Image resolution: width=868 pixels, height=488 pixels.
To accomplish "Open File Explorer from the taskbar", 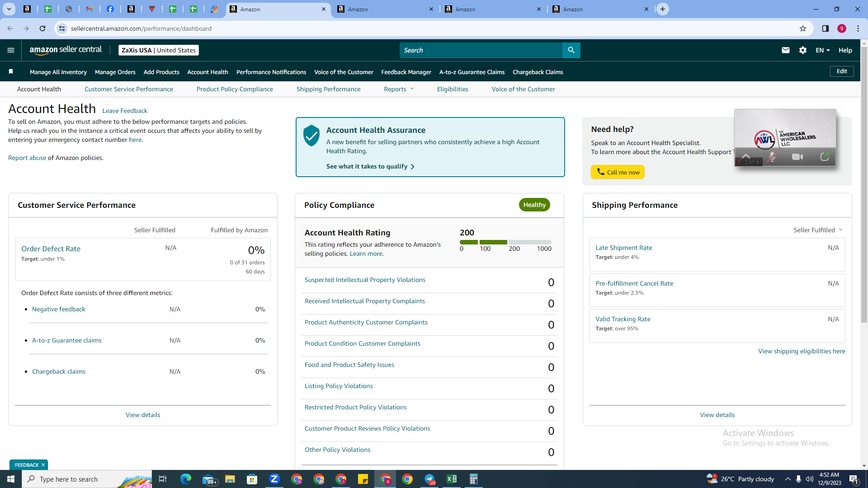I will point(230,479).
